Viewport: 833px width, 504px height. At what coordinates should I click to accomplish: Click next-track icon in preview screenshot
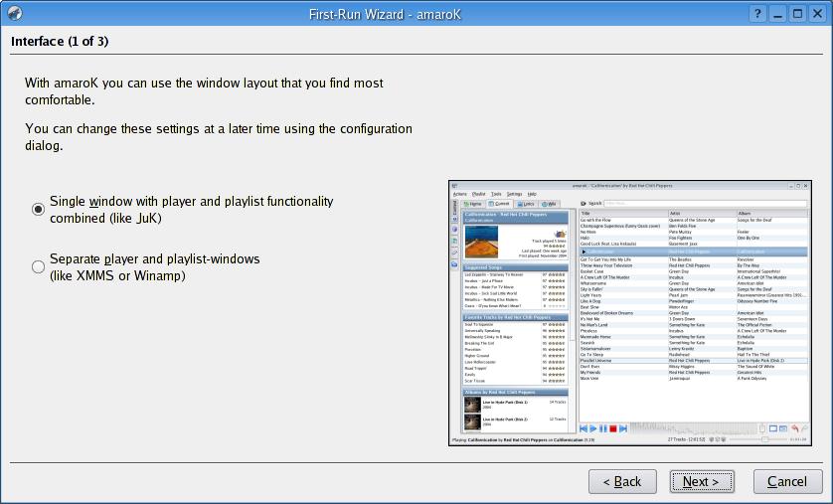623,428
